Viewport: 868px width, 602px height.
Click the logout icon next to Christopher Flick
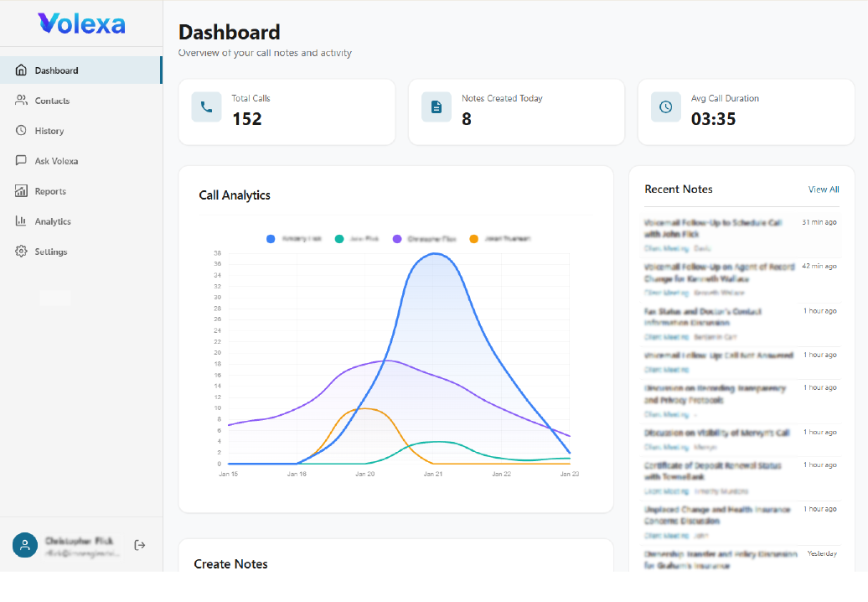pos(139,545)
